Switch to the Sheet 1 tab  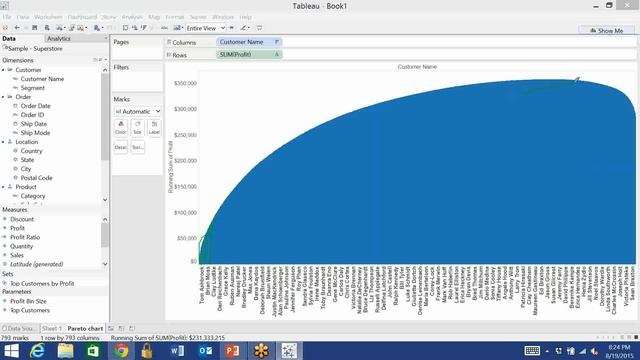(52, 328)
